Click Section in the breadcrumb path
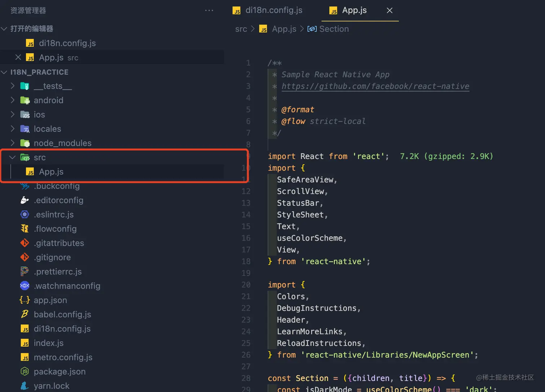This screenshot has height=392, width=545. pyautogui.click(x=334, y=29)
